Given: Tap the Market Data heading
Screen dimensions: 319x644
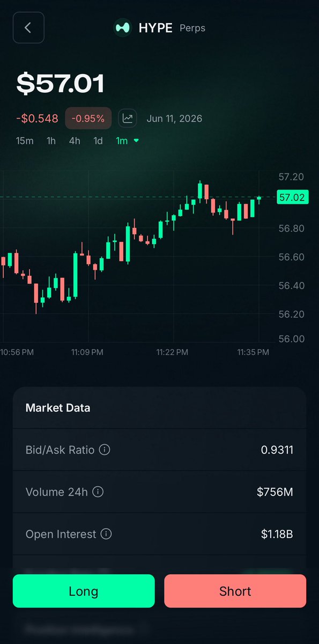Looking at the screenshot, I should point(58,407).
